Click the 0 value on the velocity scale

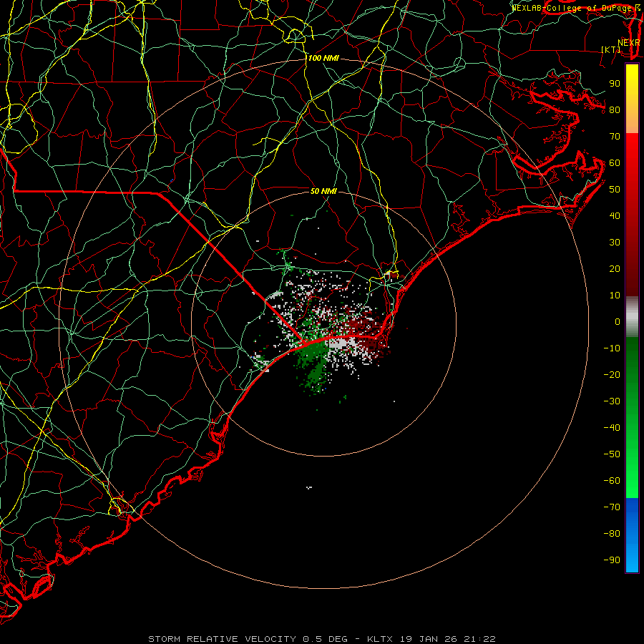(618, 321)
